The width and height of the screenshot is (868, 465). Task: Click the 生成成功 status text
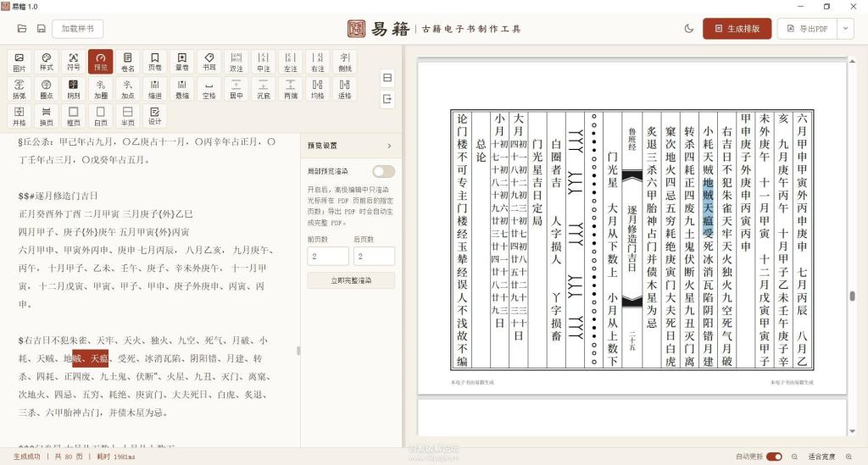(27, 457)
